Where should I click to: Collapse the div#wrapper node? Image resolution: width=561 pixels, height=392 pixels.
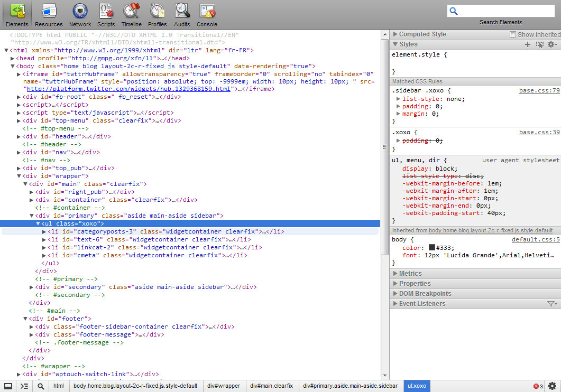[x=19, y=176]
